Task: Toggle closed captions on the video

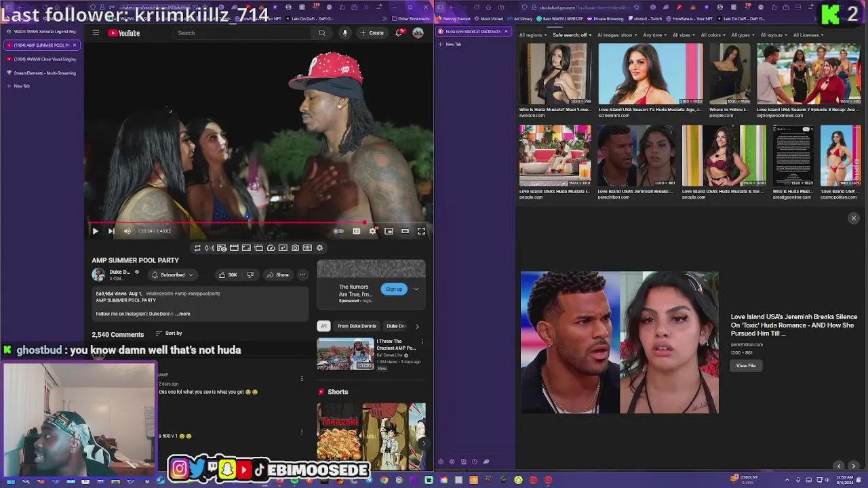Action: 356,231
